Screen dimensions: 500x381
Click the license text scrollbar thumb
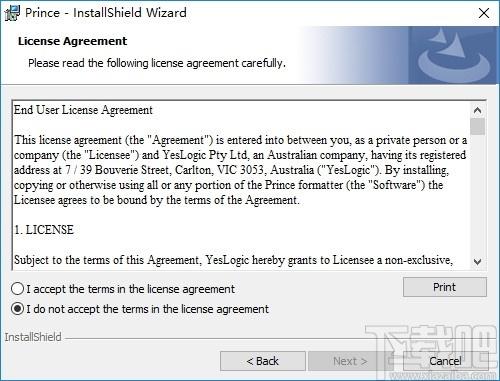click(477, 126)
